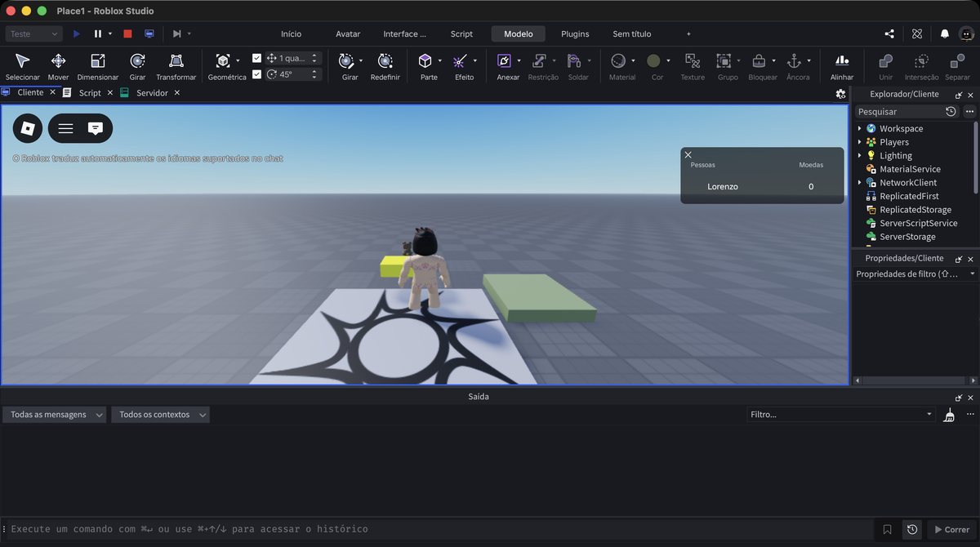Screen dimensions: 980x547
Task: Open the Script ribbon tab
Action: point(461,33)
